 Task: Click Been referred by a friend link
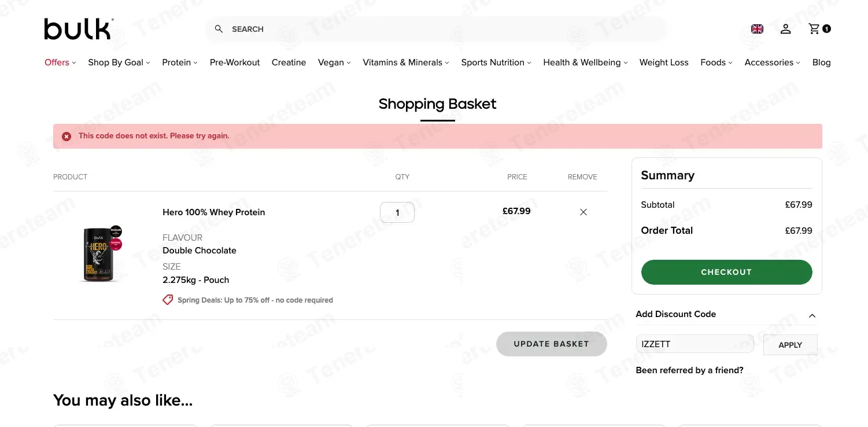(x=689, y=370)
